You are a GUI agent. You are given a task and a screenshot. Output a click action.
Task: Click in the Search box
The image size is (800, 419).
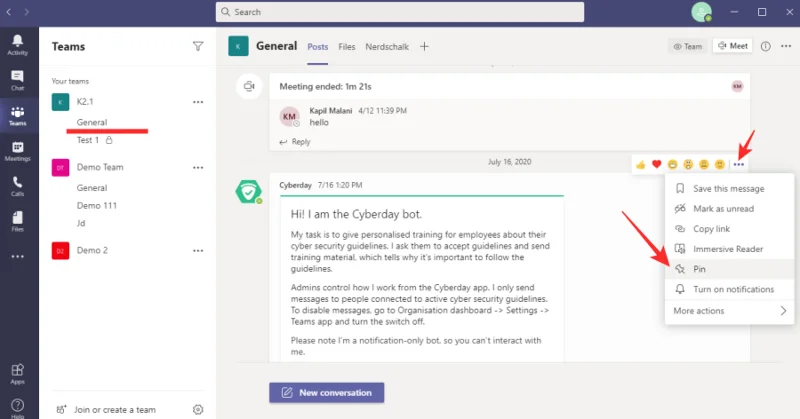pyautogui.click(x=400, y=12)
